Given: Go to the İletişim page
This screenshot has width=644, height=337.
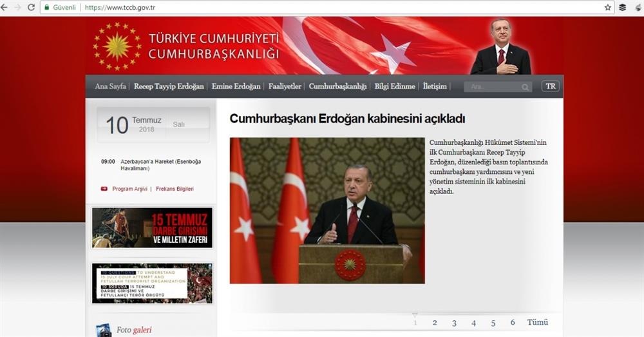Looking at the screenshot, I should (x=435, y=86).
